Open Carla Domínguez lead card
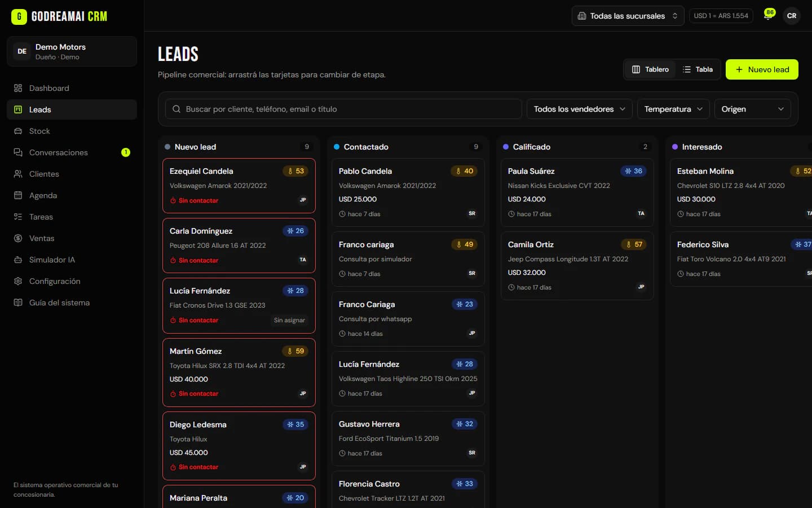 (239, 246)
